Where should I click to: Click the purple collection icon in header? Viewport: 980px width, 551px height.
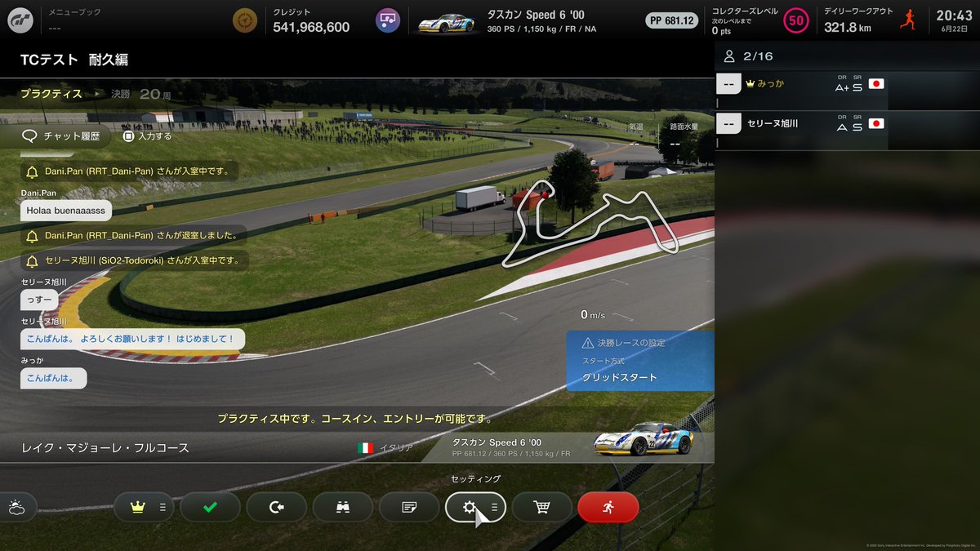tap(388, 20)
